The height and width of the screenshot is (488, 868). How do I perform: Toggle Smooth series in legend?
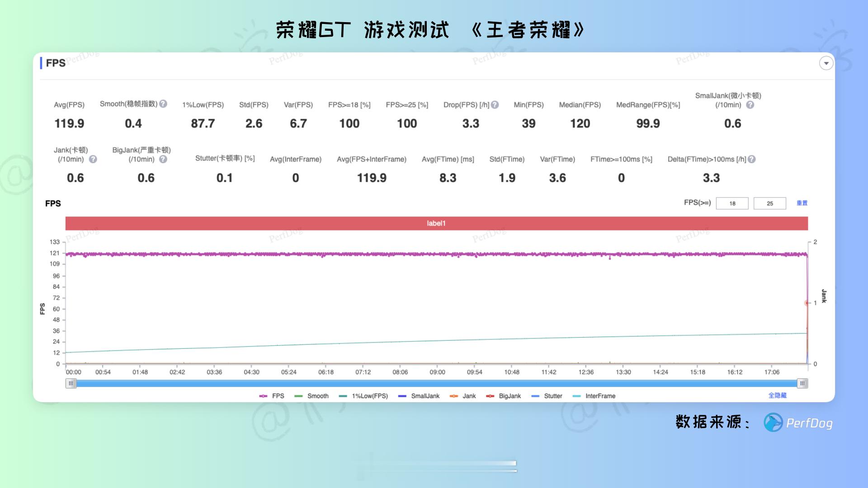pos(311,396)
